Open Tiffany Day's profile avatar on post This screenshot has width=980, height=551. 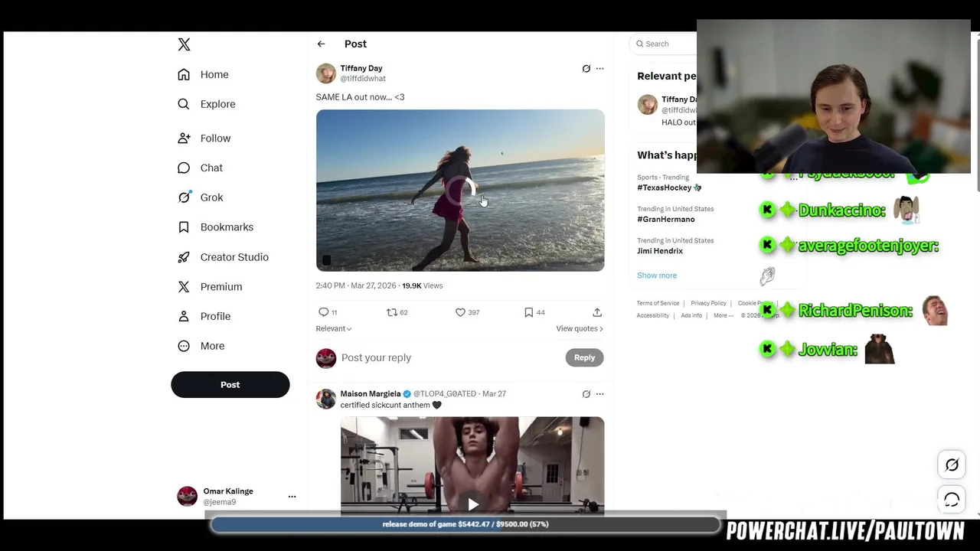point(326,73)
